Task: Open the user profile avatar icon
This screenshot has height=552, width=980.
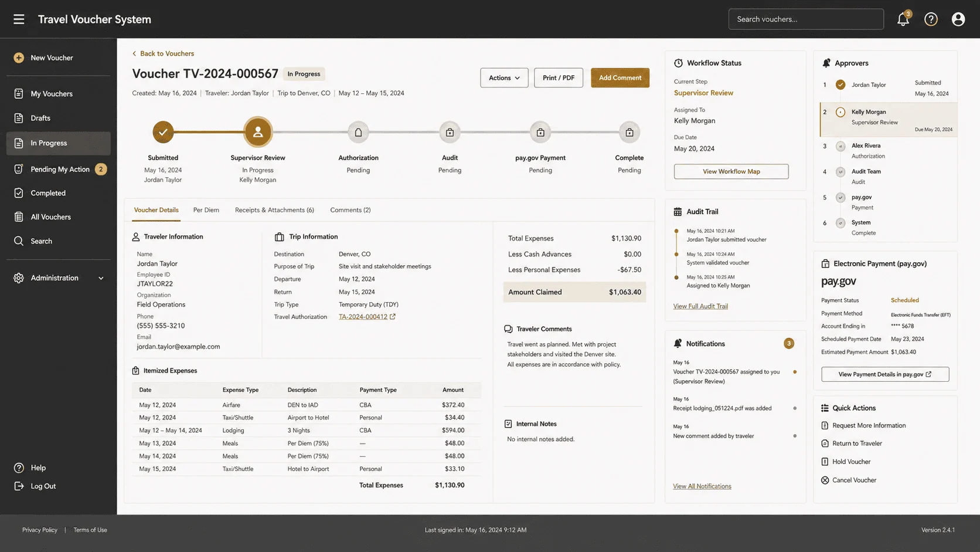Action: (958, 19)
